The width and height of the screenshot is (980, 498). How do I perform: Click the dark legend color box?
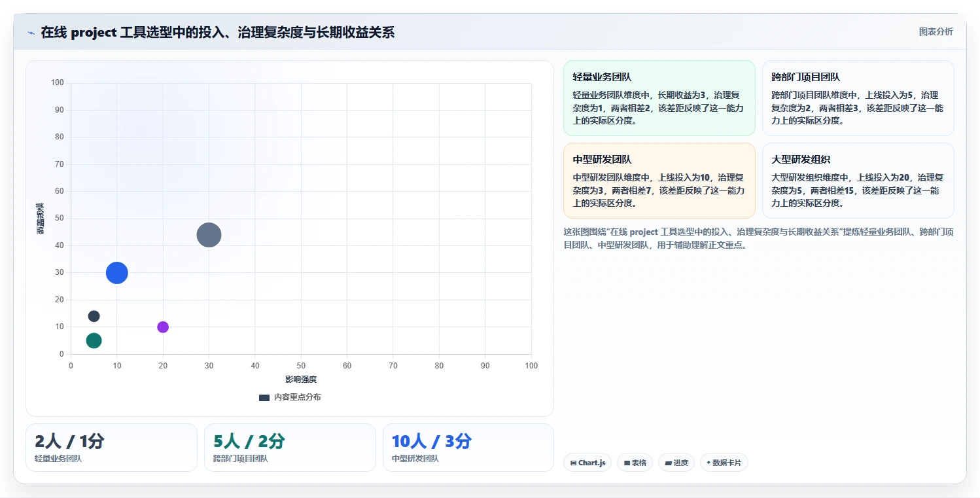pos(264,397)
